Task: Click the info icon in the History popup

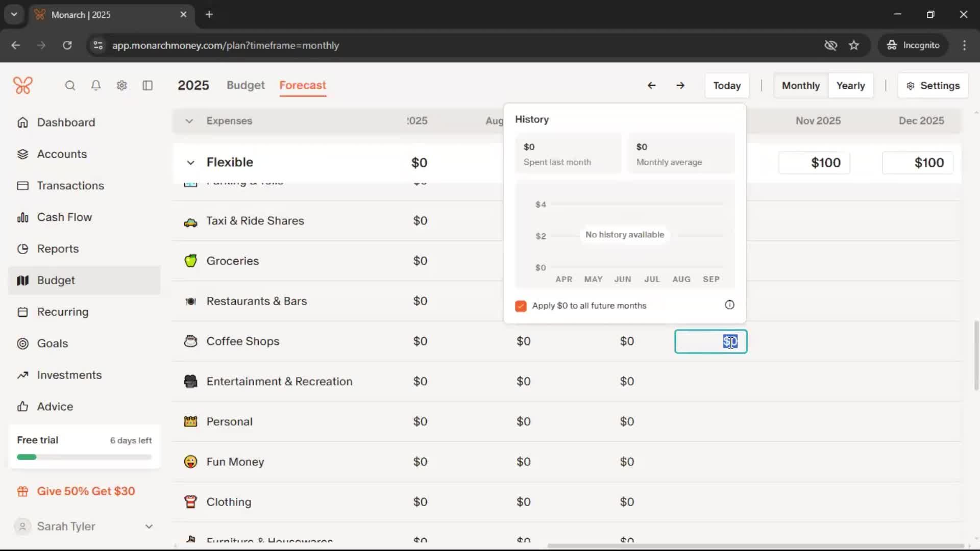Action: [729, 305]
